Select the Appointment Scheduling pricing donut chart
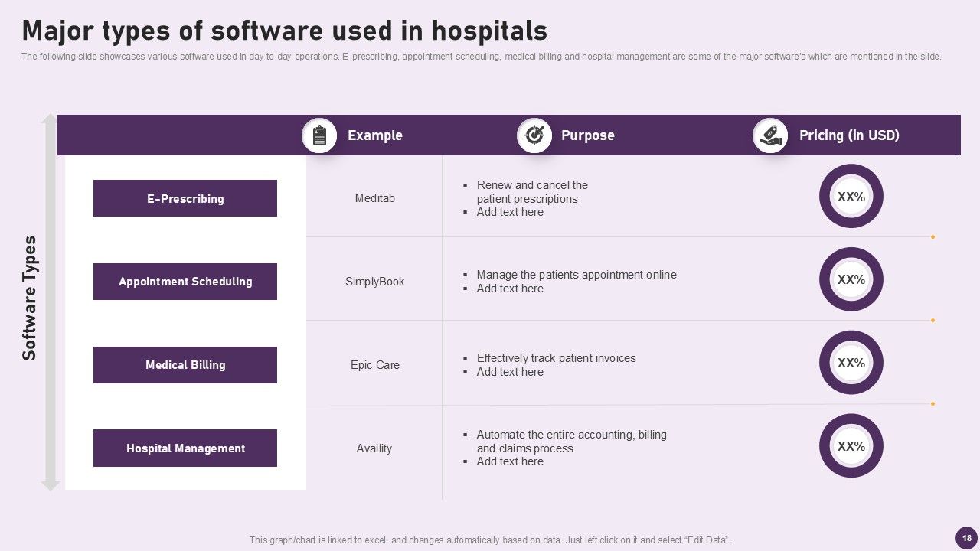This screenshot has height=551, width=980. [x=851, y=279]
